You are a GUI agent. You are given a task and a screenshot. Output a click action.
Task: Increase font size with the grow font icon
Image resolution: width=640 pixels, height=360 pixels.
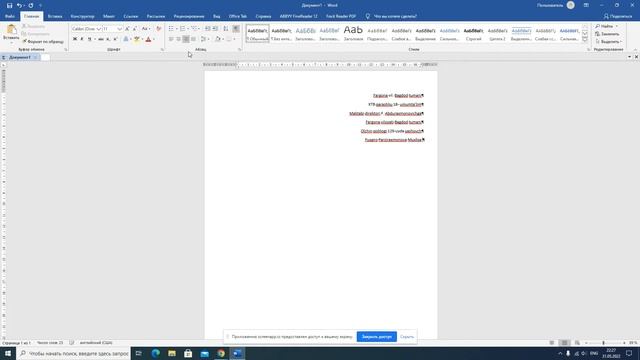pyautogui.click(x=127, y=29)
